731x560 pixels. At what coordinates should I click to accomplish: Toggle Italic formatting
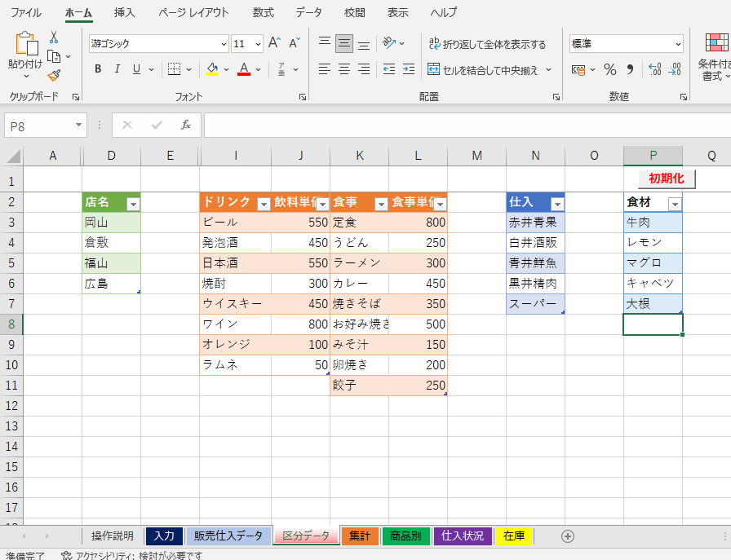pos(117,69)
